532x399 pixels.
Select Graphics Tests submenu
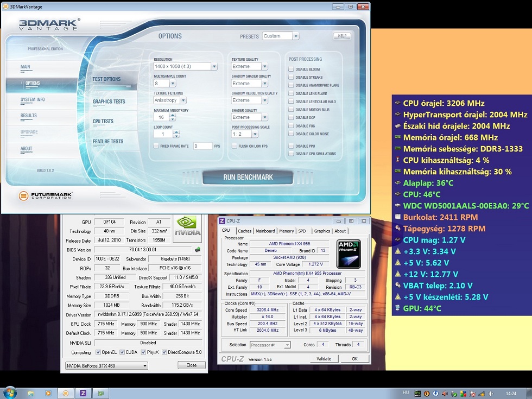[109, 102]
